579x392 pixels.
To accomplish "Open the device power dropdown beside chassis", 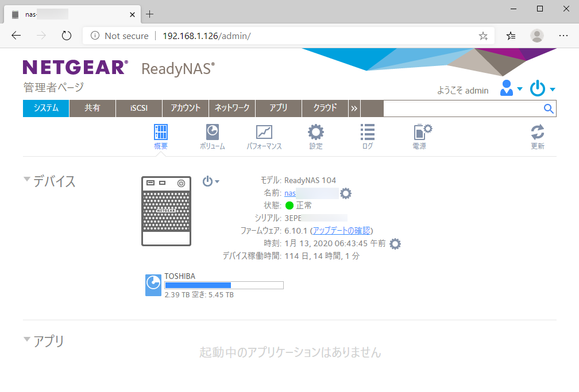I will click(x=211, y=181).
